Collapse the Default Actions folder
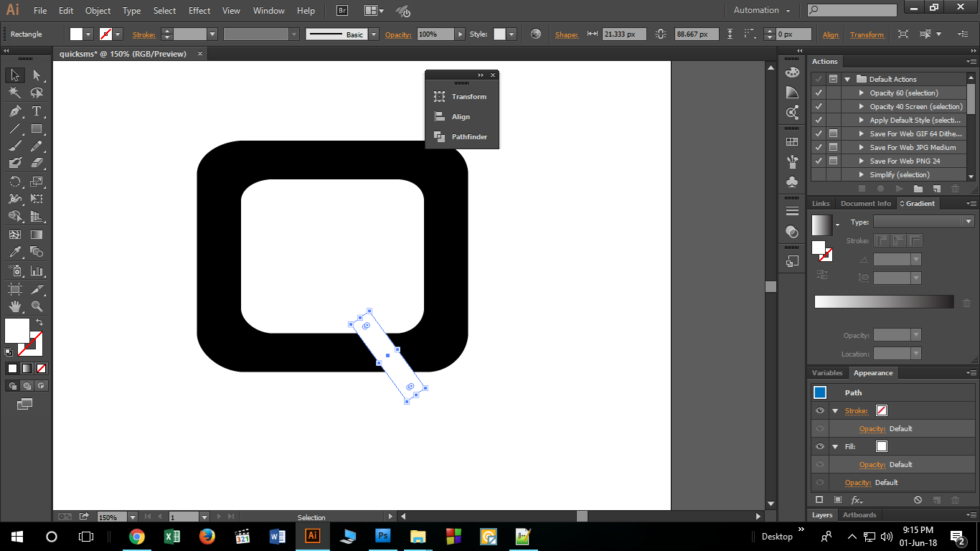Image resolution: width=980 pixels, height=551 pixels. pyautogui.click(x=847, y=79)
